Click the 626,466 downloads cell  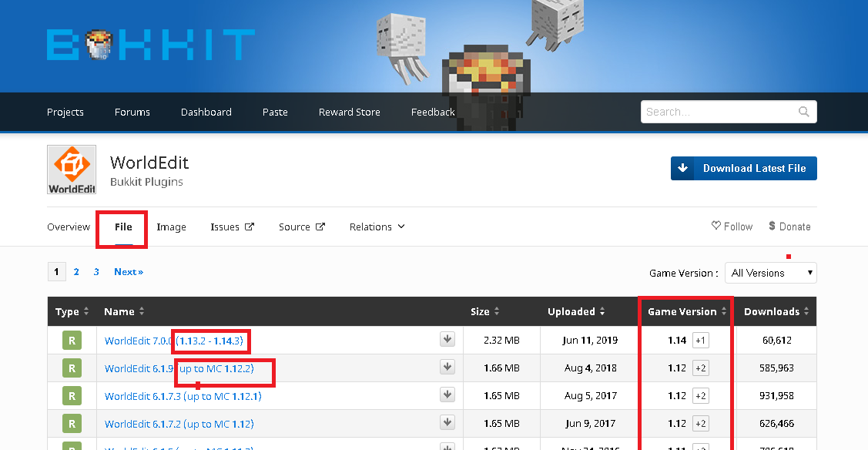776,424
